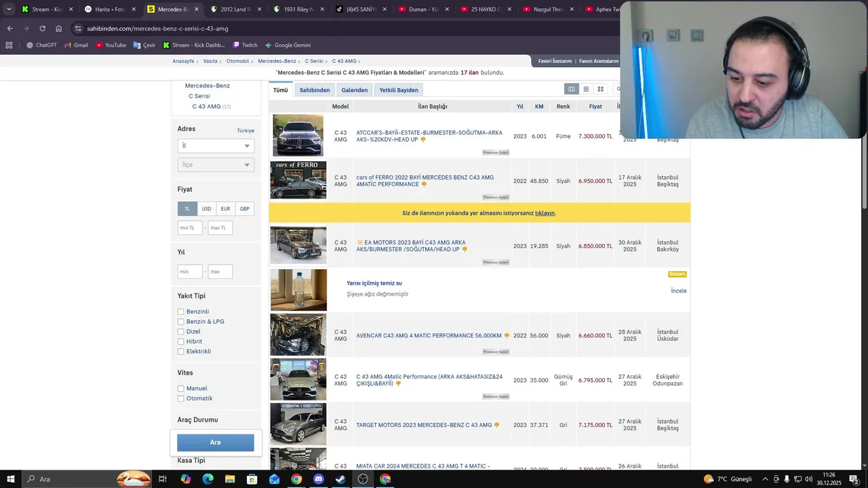Image resolution: width=868 pixels, height=488 pixels.
Task: Select the Tümü listings tab
Action: tap(281, 90)
